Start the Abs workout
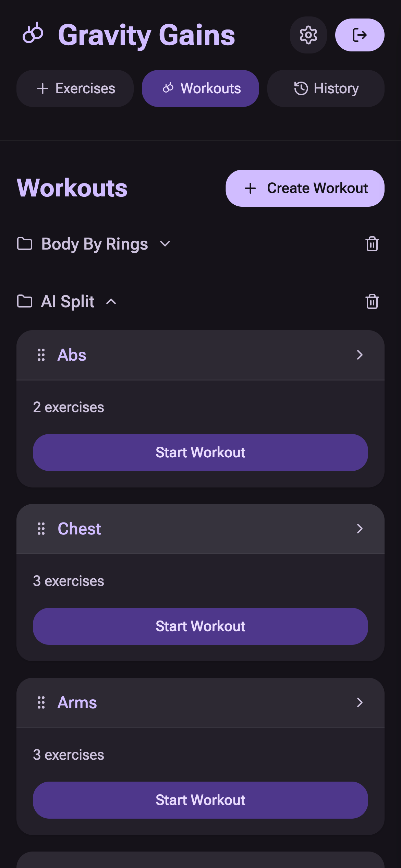Image resolution: width=401 pixels, height=868 pixels. tap(200, 452)
